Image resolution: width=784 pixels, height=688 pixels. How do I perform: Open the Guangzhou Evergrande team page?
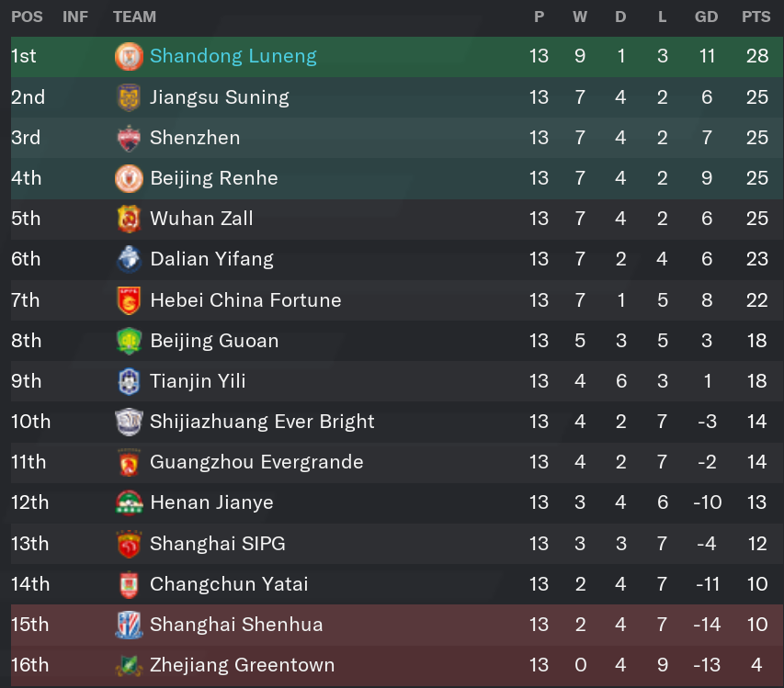pyautogui.click(x=256, y=462)
